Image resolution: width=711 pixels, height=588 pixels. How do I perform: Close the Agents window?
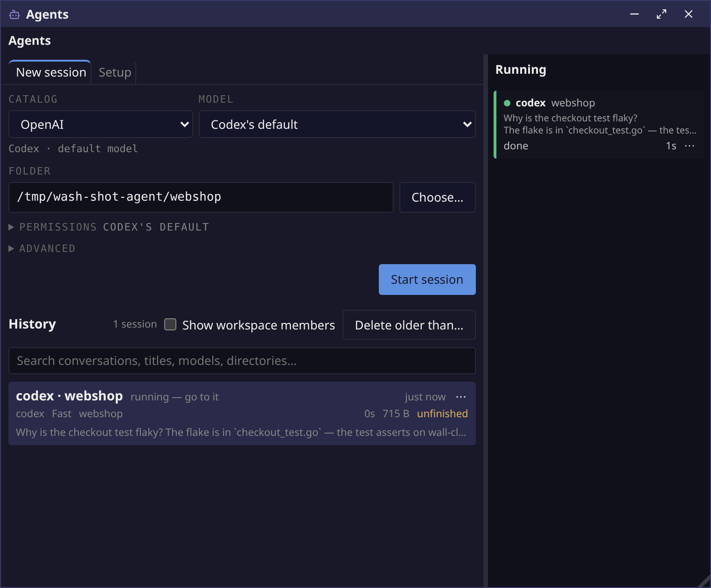[x=689, y=14]
